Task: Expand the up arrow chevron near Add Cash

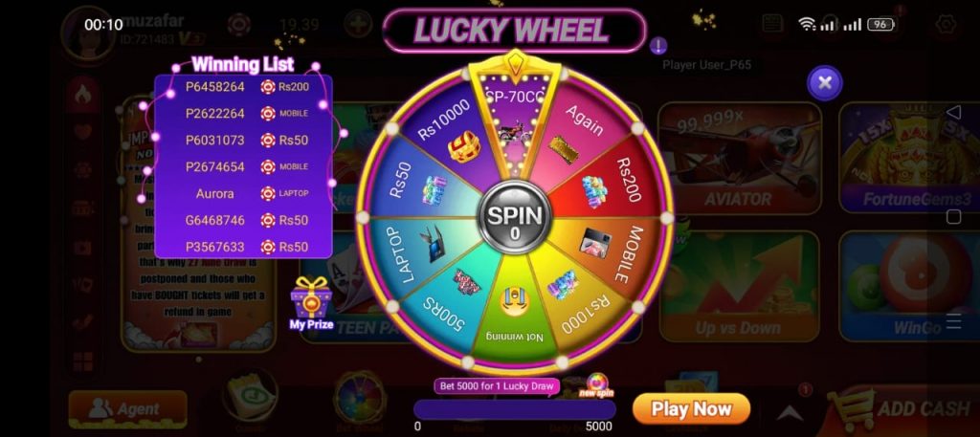Action: pos(790,412)
